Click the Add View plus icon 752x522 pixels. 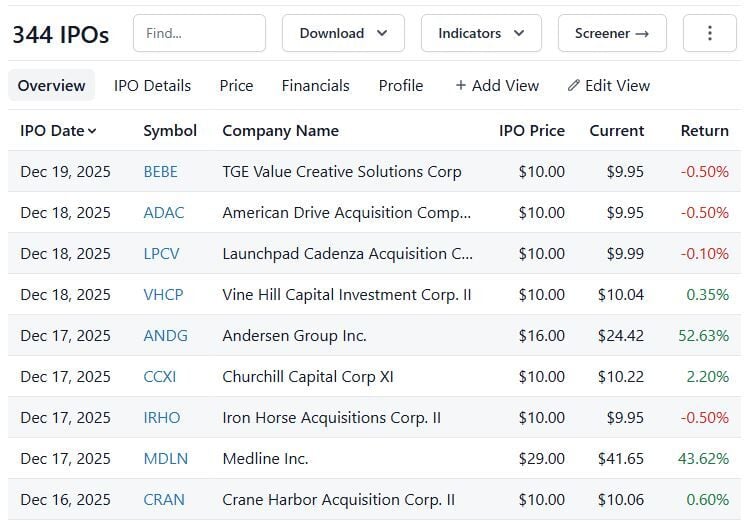click(x=461, y=86)
